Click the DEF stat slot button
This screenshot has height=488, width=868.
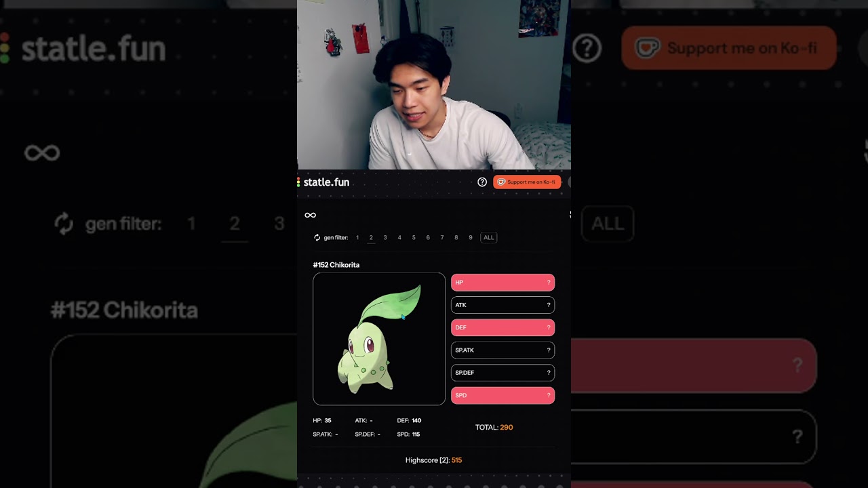(x=502, y=328)
